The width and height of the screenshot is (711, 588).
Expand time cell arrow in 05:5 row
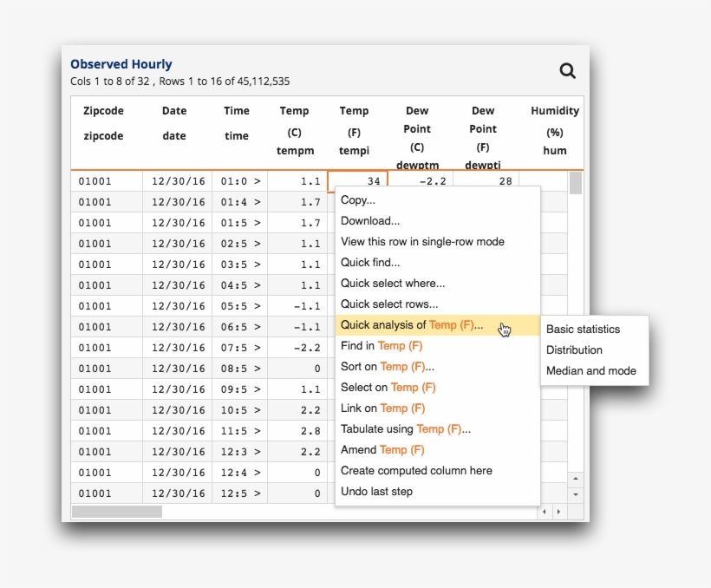pyautogui.click(x=258, y=306)
